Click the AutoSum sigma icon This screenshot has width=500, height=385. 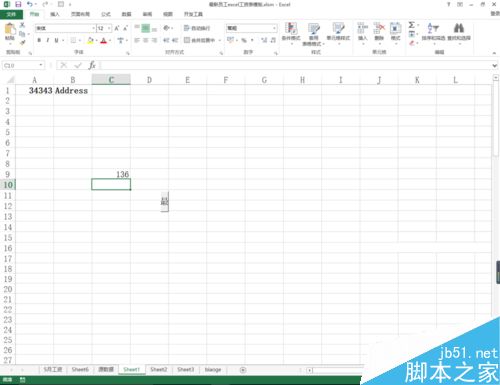coord(412,25)
